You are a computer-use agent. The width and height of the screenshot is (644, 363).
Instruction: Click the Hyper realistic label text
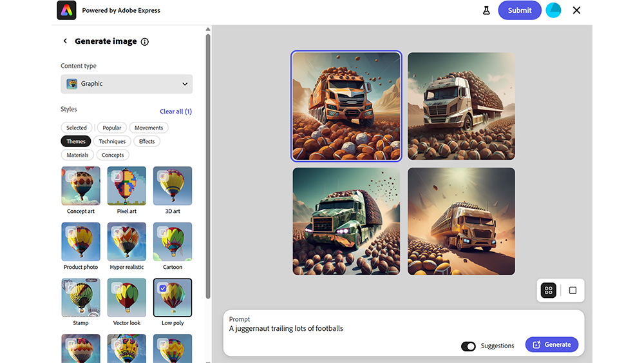[x=126, y=267]
